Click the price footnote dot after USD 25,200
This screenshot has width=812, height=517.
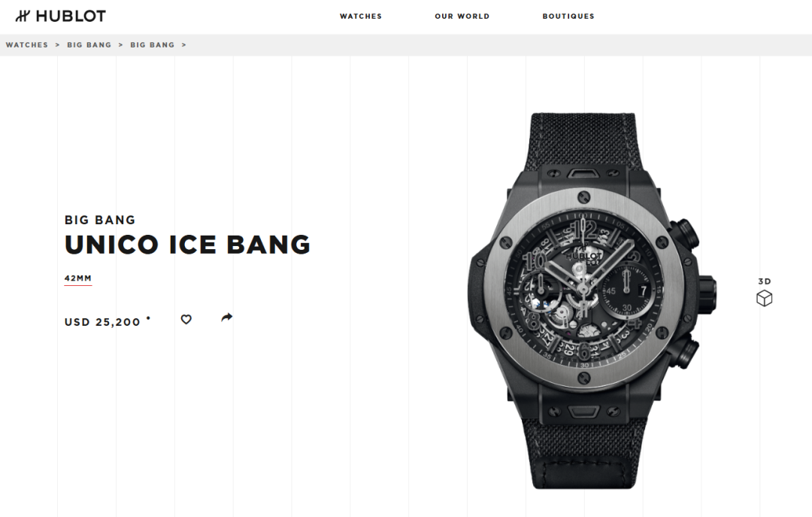[149, 318]
